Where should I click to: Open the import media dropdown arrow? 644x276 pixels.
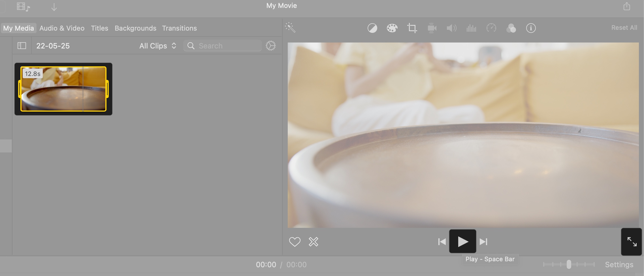(54, 7)
